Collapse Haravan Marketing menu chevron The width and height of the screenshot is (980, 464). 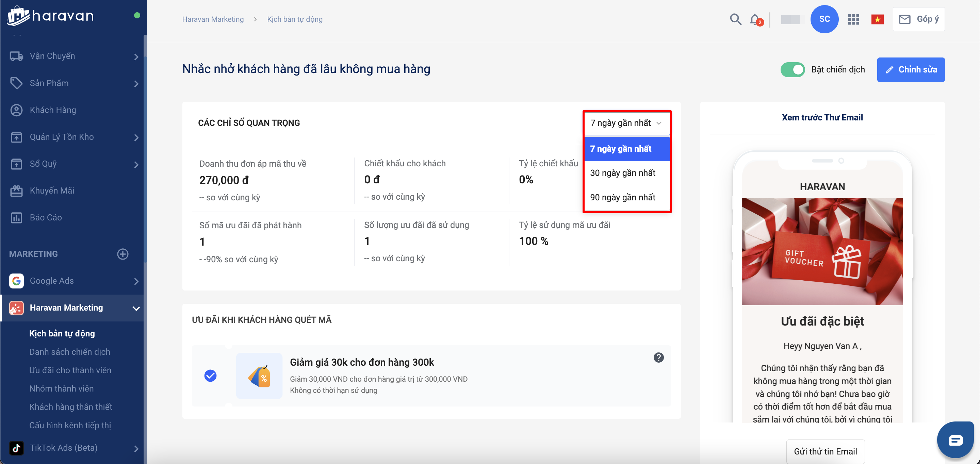[x=136, y=309]
